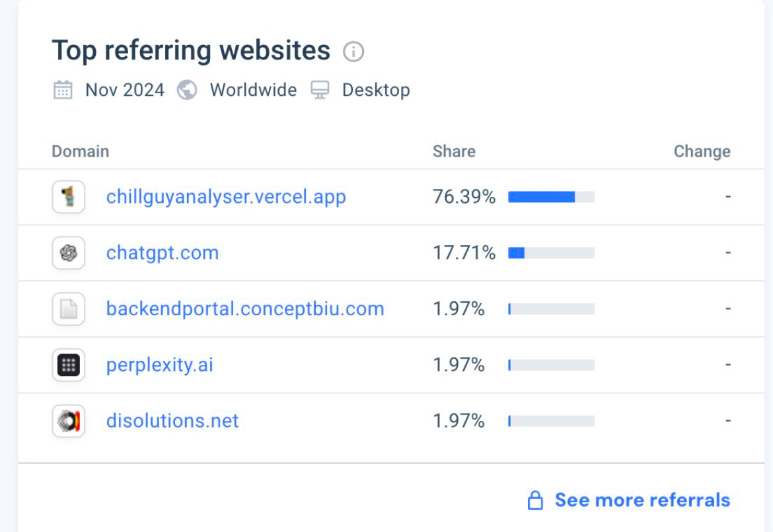Open the chillguyanalyser.vercel.app link
773x532 pixels.
(226, 197)
